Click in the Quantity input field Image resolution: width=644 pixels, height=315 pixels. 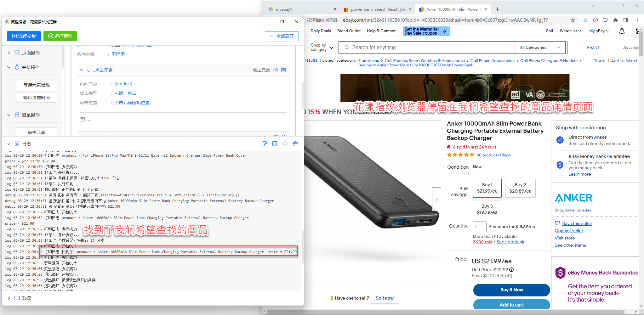(479, 226)
